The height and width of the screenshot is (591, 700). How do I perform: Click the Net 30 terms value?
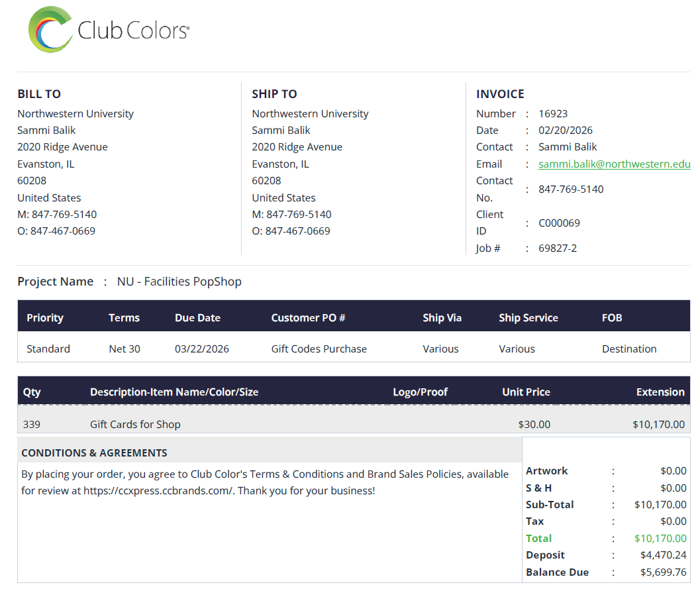coord(124,349)
